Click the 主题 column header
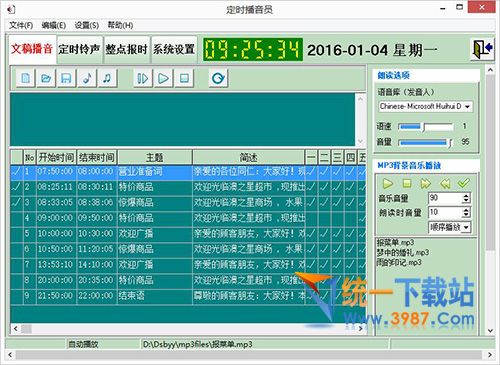Image resolution: width=500 pixels, height=365 pixels. click(x=155, y=157)
